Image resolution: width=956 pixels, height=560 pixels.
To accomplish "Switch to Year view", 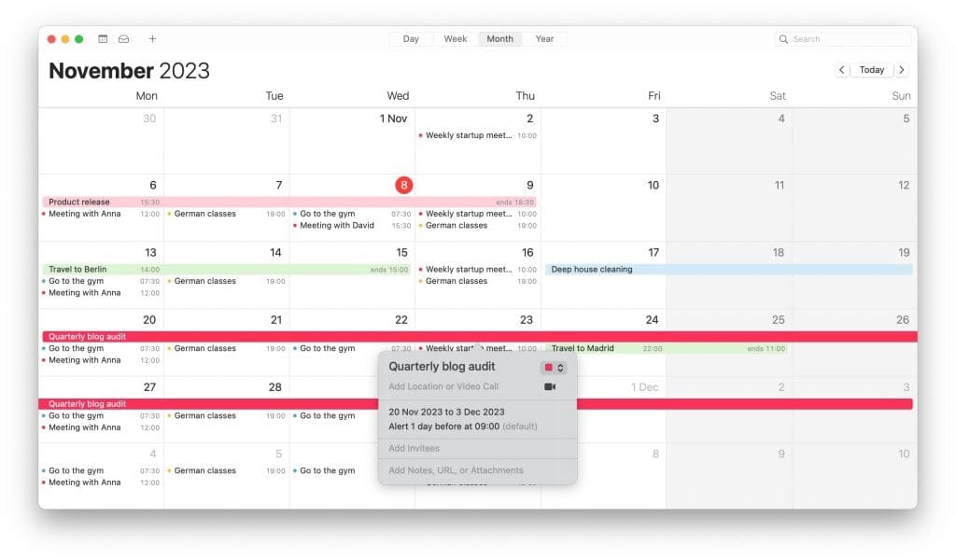I will [x=544, y=39].
